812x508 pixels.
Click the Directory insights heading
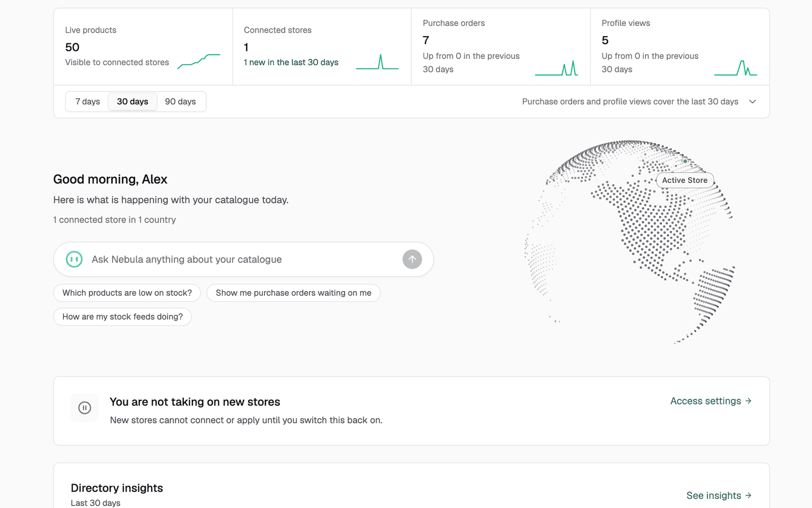(117, 488)
